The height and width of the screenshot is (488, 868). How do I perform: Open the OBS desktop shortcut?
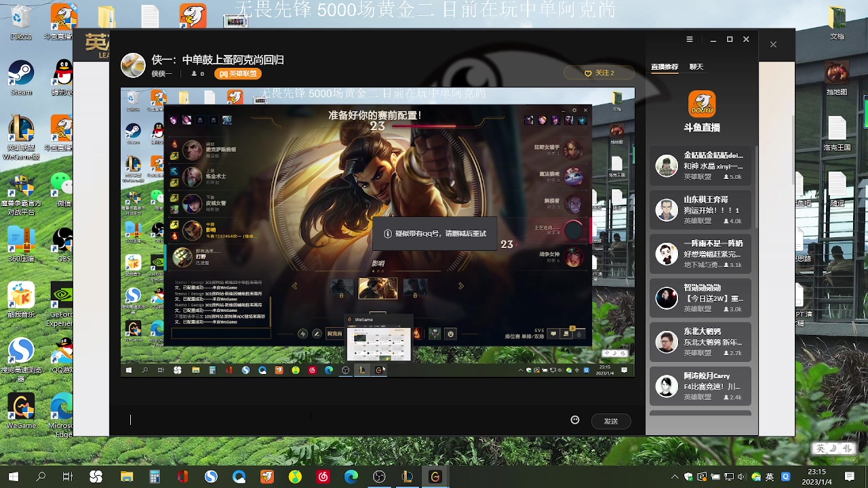pyautogui.click(x=62, y=244)
